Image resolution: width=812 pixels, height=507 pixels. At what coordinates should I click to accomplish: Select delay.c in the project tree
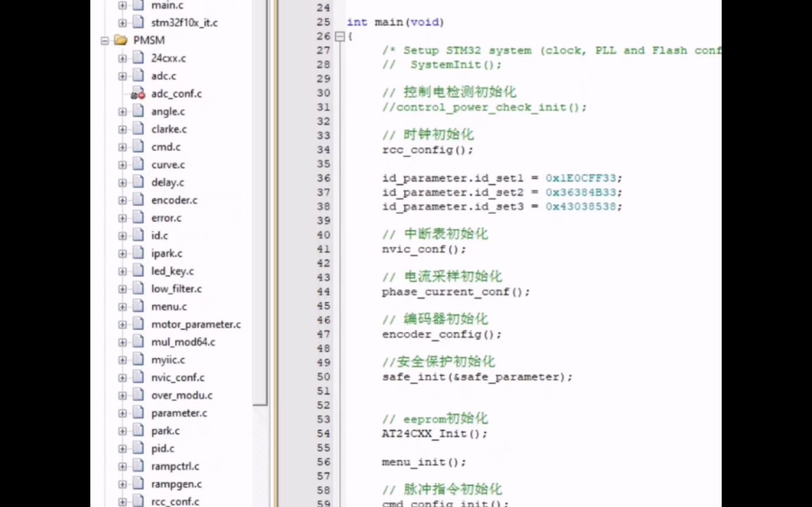coord(168,182)
